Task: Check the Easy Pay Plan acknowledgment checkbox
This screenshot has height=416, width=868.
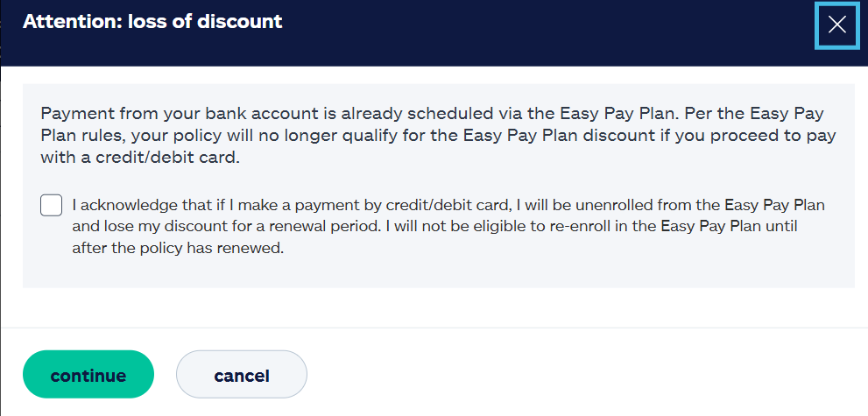Action: 52,206
